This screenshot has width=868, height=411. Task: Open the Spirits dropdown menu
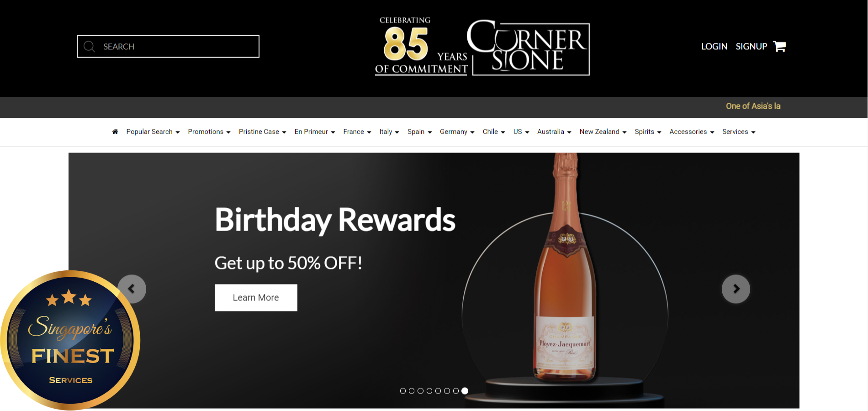(x=648, y=132)
